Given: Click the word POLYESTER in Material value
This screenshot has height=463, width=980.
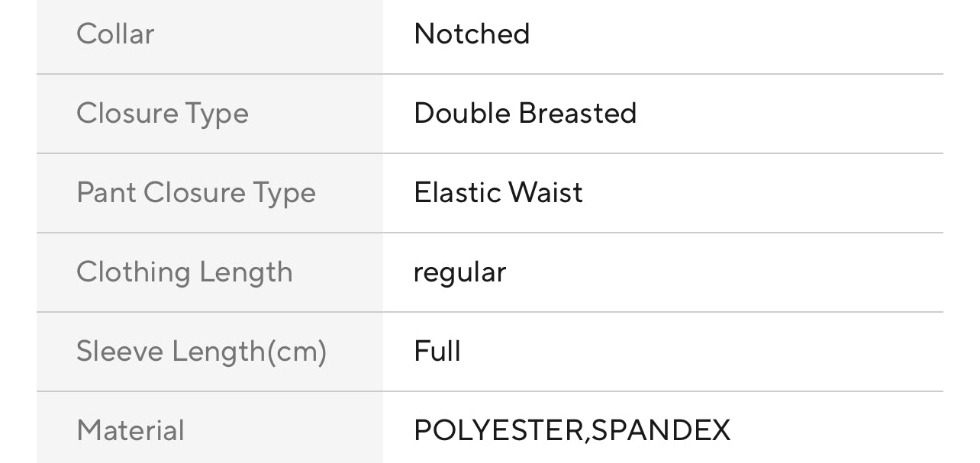Looking at the screenshot, I should pyautogui.click(x=499, y=431).
